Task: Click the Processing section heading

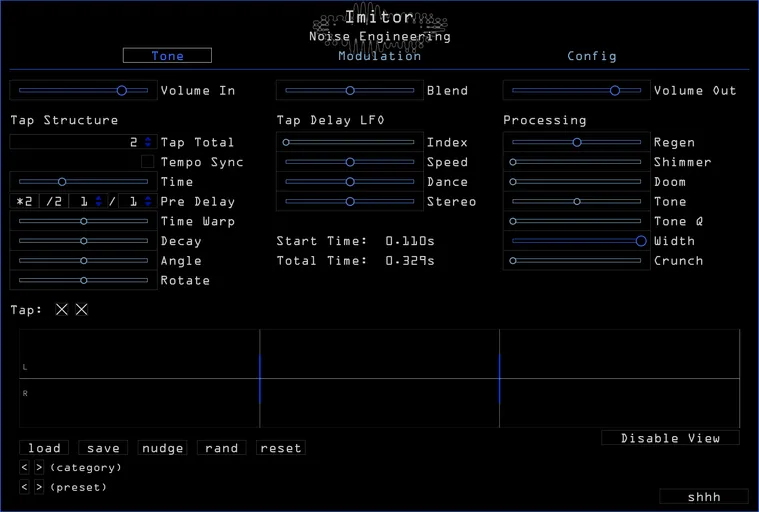Action: (545, 120)
